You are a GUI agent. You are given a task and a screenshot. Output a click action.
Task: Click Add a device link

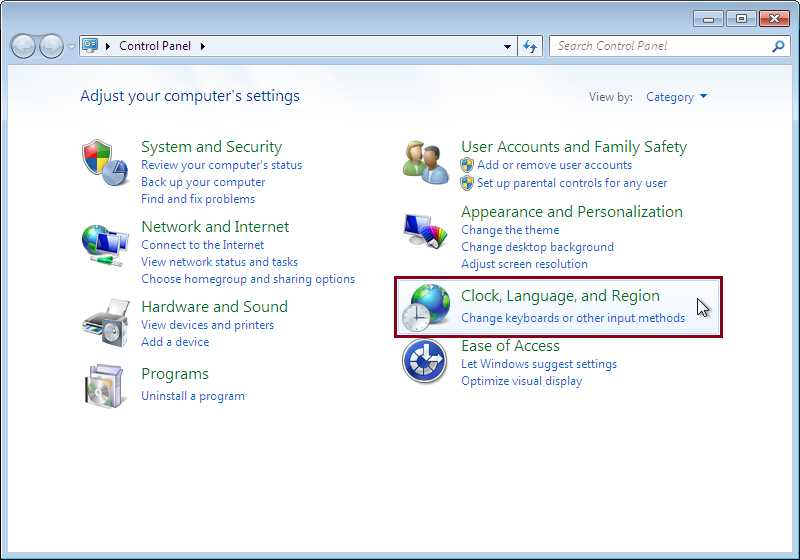tap(175, 342)
